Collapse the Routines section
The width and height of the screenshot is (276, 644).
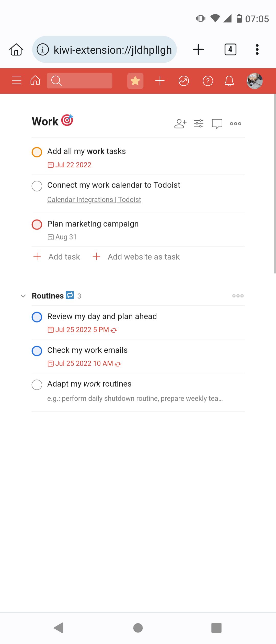pyautogui.click(x=23, y=296)
